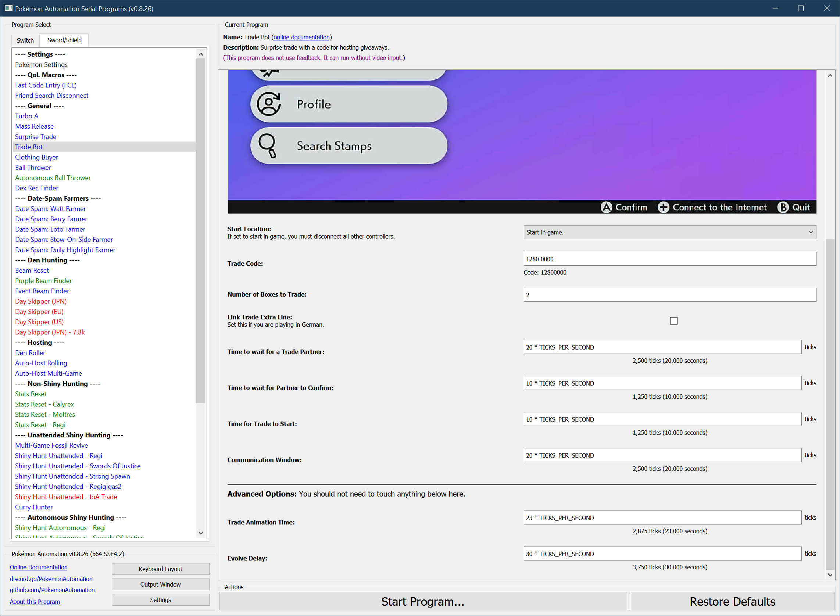Click the B button Quit icon
This screenshot has height=616, width=840.
pos(783,207)
